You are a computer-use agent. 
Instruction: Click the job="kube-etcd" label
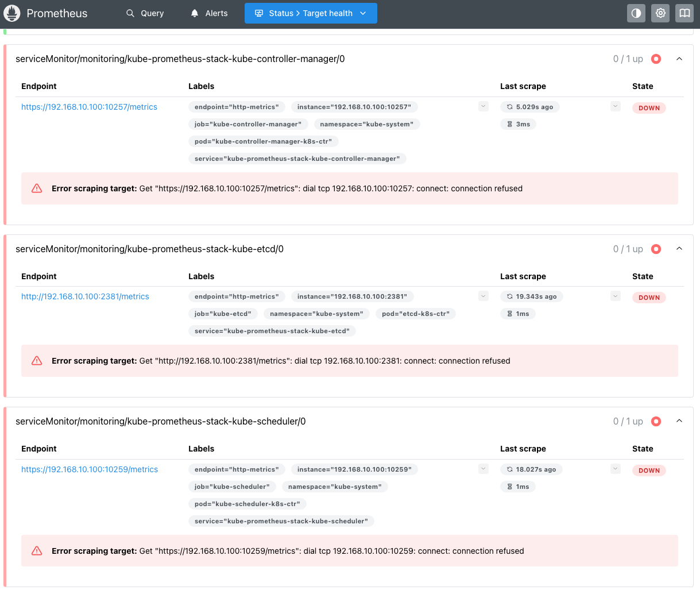tap(223, 314)
